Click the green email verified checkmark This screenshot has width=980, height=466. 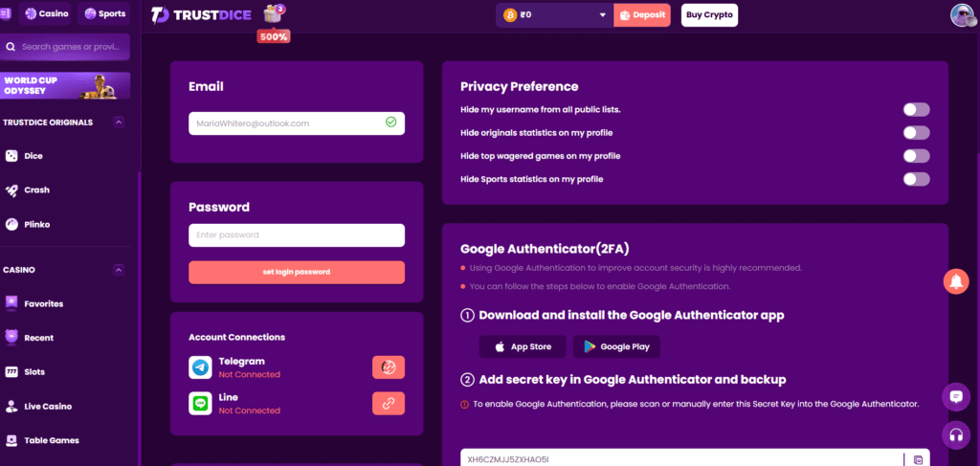390,122
